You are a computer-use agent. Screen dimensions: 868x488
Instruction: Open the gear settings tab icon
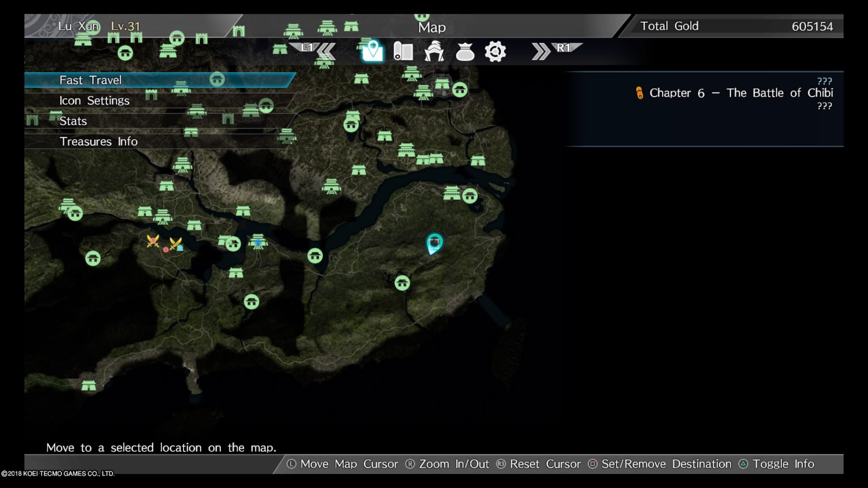[x=495, y=52]
